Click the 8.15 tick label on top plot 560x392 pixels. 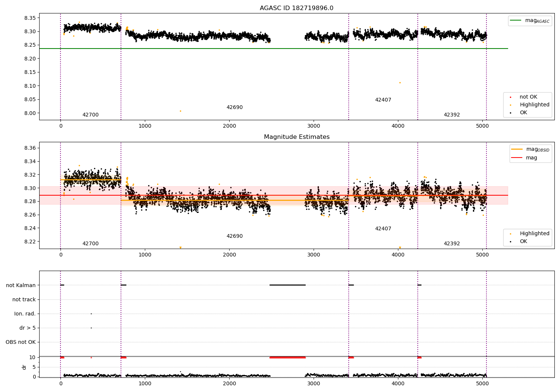click(29, 72)
